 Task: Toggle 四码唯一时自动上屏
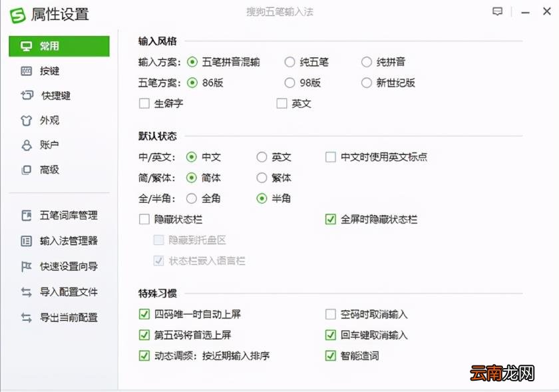tap(144, 314)
